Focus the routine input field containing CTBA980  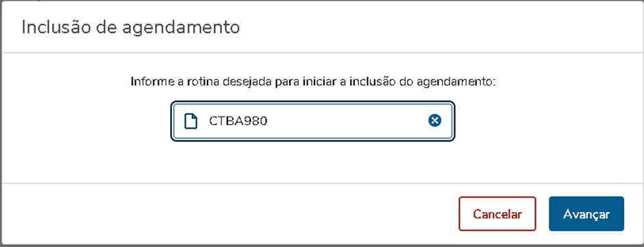pyautogui.click(x=312, y=121)
